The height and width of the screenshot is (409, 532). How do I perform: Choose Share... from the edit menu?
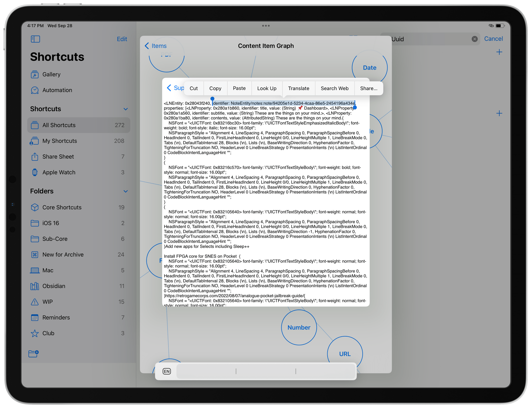click(x=369, y=88)
